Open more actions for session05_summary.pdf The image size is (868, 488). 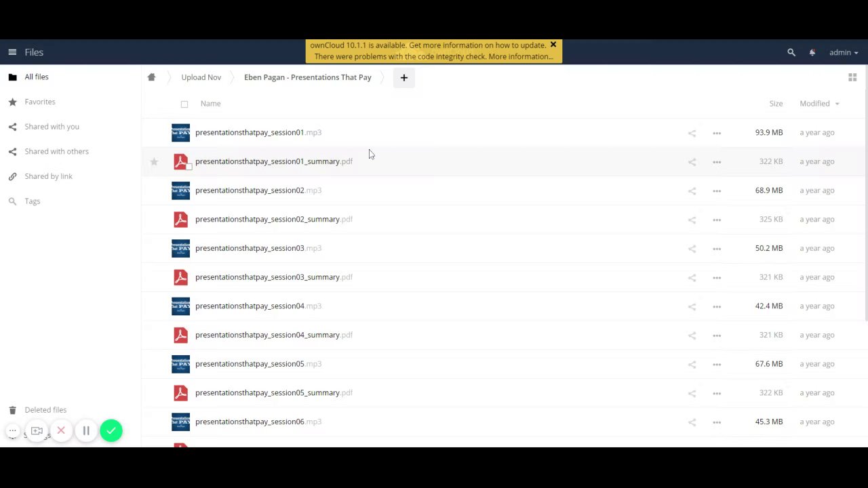(717, 393)
